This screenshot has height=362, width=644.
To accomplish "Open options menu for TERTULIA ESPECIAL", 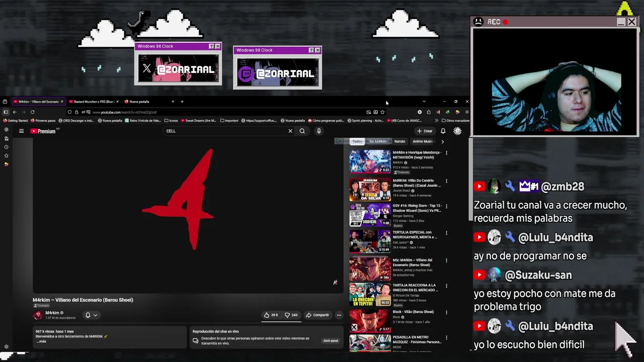I will 446,233.
